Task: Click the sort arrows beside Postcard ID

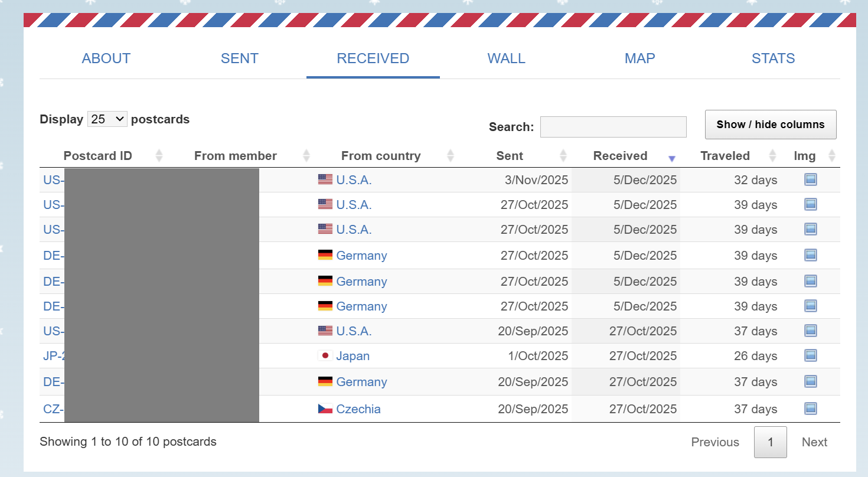Action: point(158,156)
